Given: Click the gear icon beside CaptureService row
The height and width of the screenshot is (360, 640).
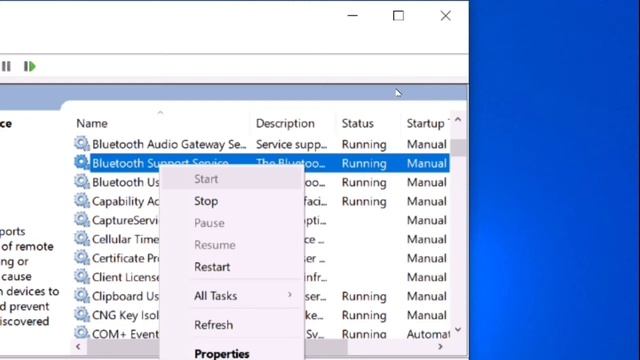Looking at the screenshot, I should coord(82,220).
